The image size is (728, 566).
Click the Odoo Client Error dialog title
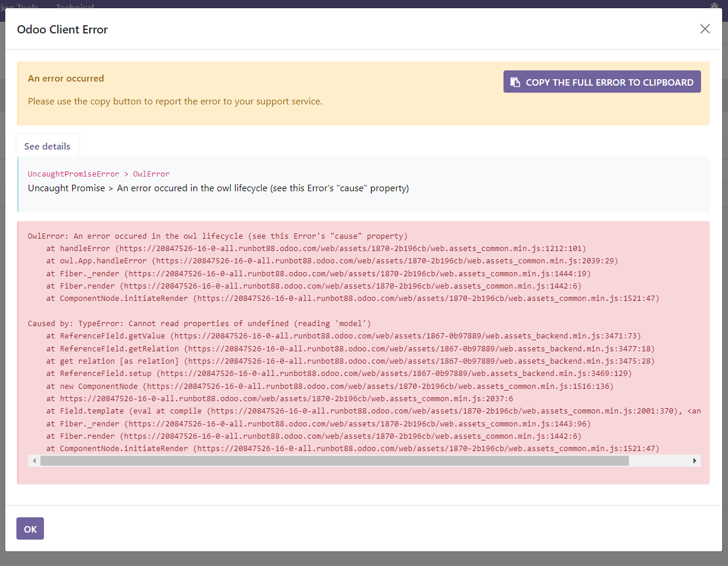(62, 29)
